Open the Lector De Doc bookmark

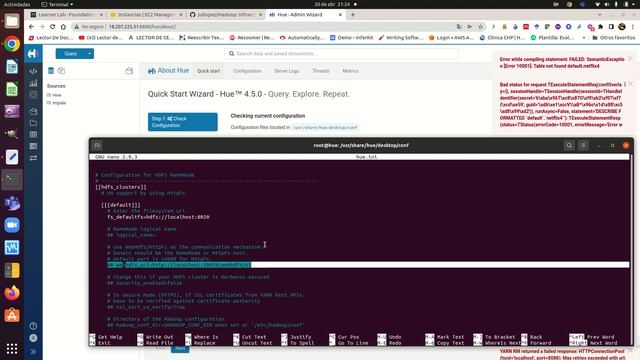pos(51,38)
